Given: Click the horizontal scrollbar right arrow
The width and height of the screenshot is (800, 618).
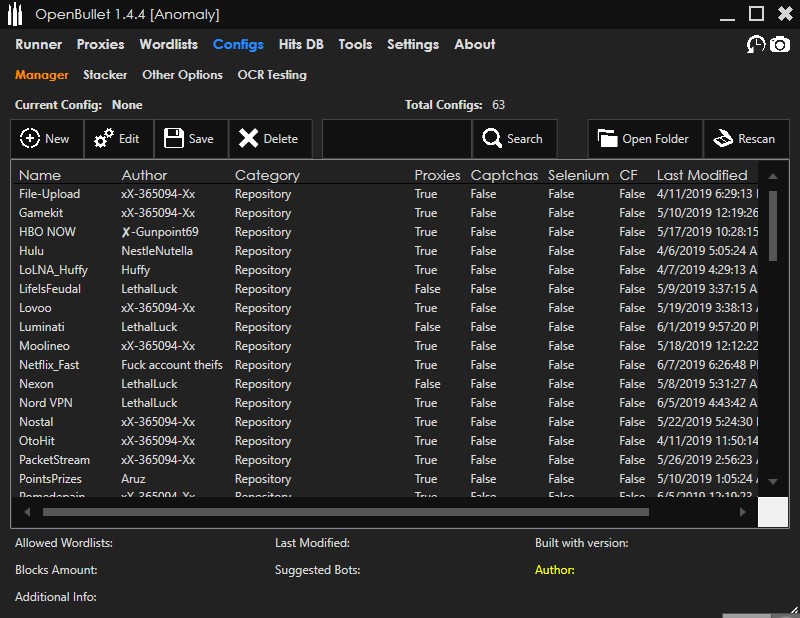Looking at the screenshot, I should [742, 512].
